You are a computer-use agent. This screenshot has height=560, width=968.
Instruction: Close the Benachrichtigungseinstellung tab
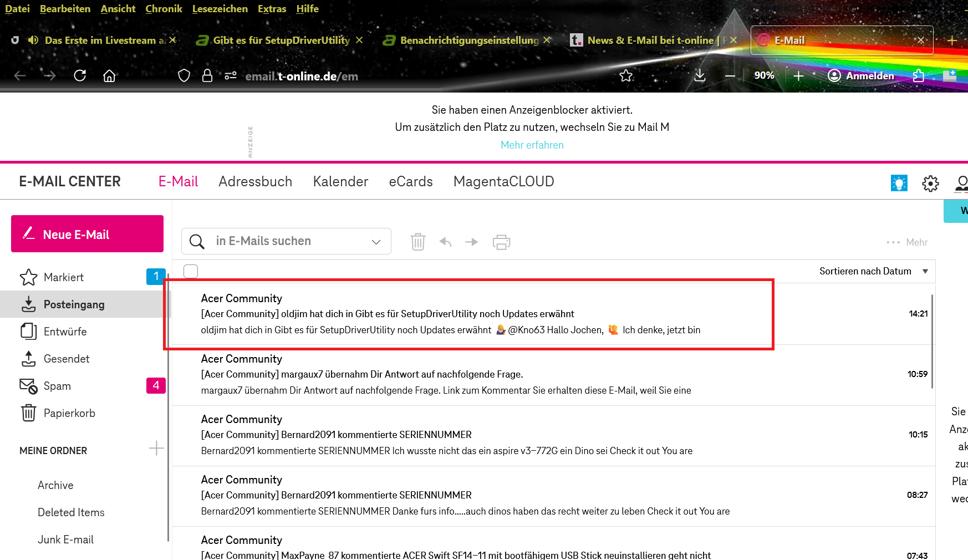coord(547,40)
